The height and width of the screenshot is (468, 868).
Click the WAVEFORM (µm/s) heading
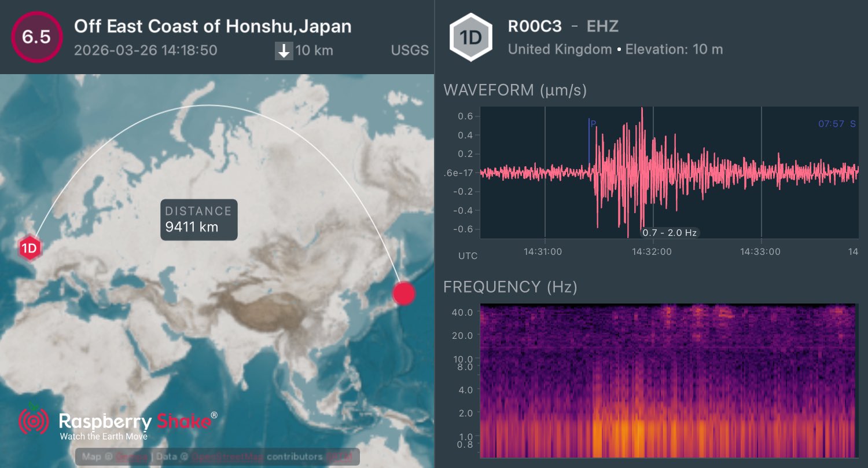point(515,90)
